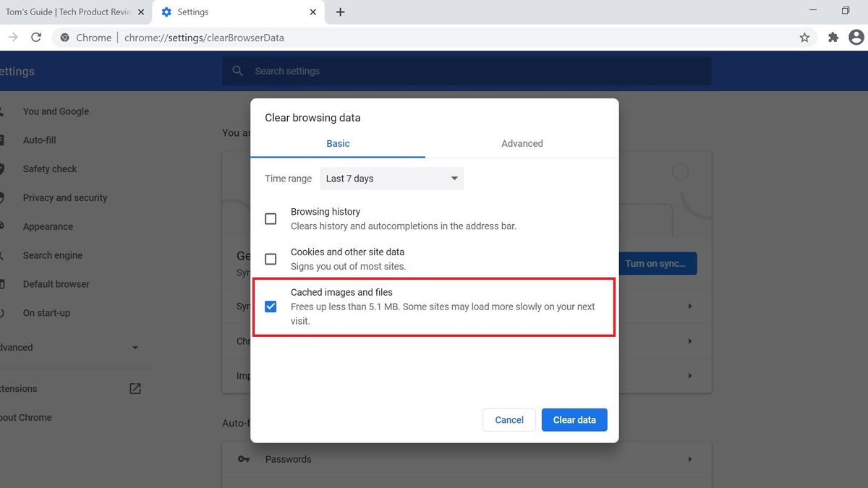The image size is (868, 488).
Task: Click the Passwords key icon
Action: tap(243, 459)
